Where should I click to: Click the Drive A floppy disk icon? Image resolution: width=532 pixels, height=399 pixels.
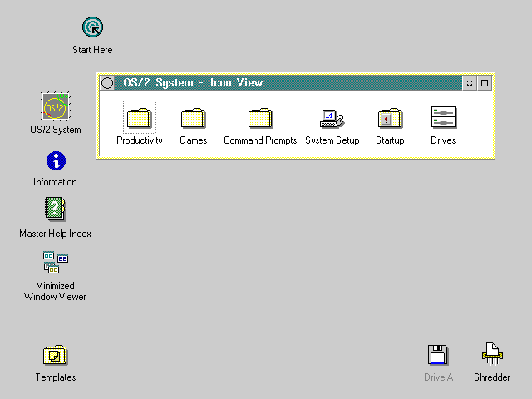pos(438,355)
